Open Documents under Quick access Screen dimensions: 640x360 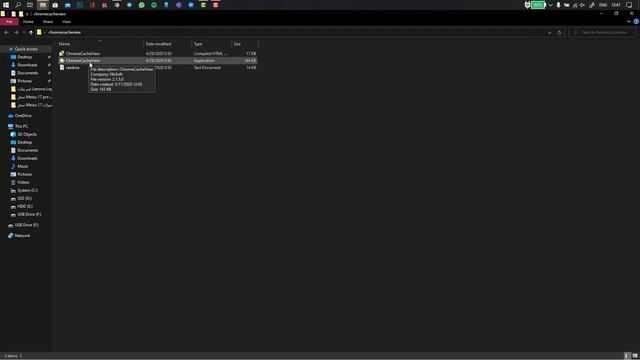point(27,73)
